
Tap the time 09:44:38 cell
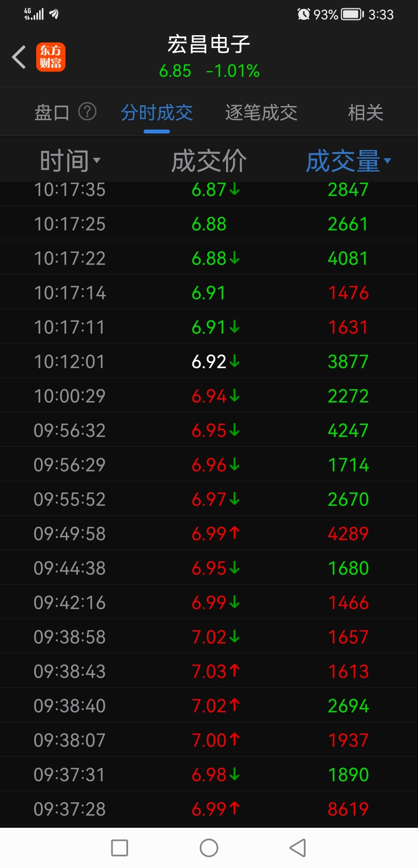(70, 568)
